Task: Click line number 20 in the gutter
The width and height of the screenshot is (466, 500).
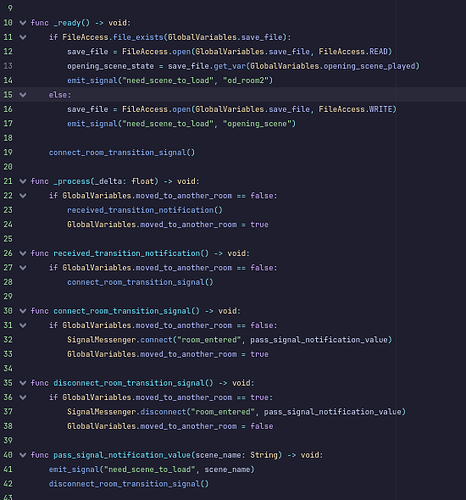Action: 8,166
